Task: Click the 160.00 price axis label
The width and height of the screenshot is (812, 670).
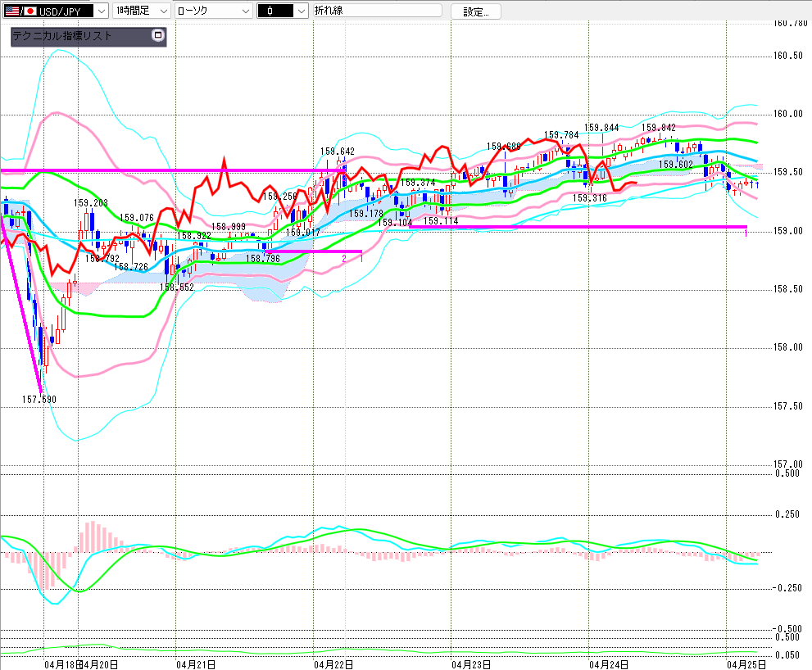Action: 788,114
